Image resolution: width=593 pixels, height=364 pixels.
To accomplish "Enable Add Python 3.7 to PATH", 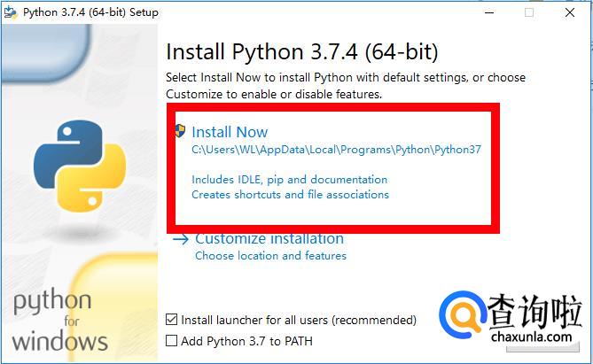I will coord(172,341).
